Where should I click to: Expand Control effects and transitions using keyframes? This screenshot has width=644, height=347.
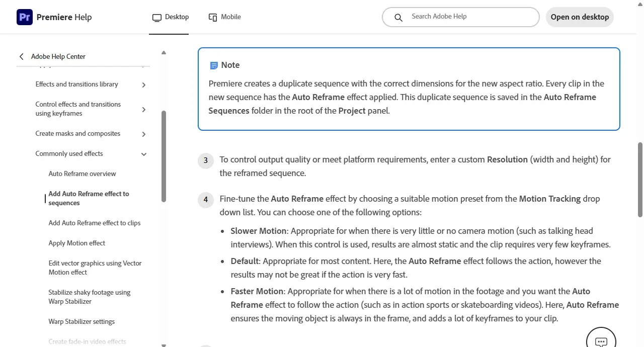pyautogui.click(x=144, y=110)
